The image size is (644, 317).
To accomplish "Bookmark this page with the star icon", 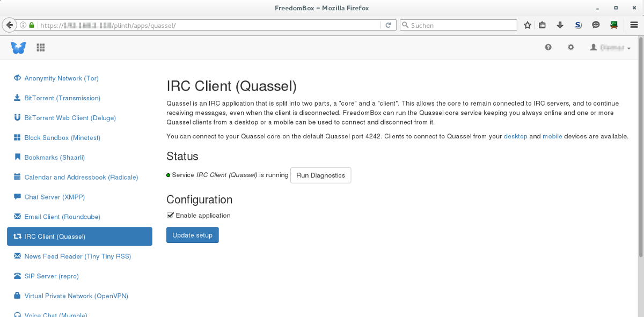I will pos(528,25).
